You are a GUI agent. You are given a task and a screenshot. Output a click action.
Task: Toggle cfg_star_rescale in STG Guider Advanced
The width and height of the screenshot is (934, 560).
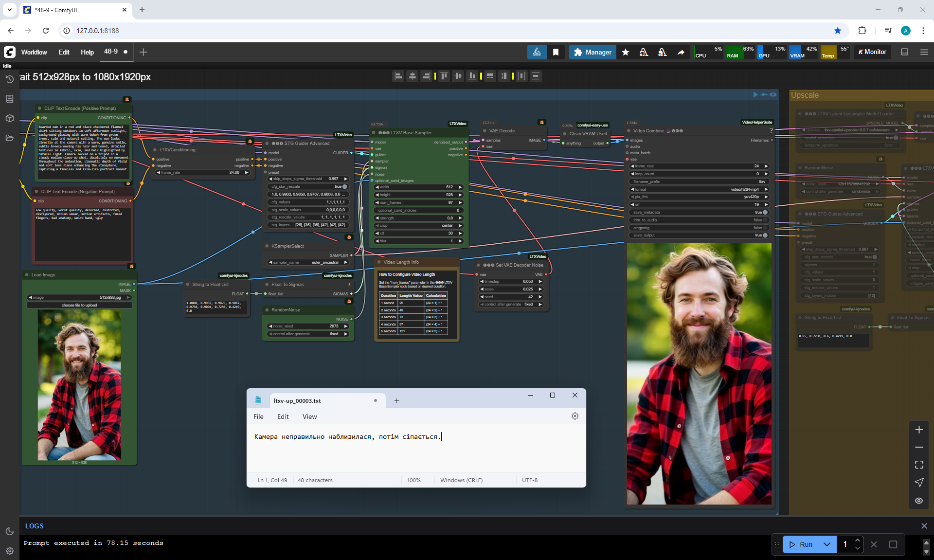[345, 186]
